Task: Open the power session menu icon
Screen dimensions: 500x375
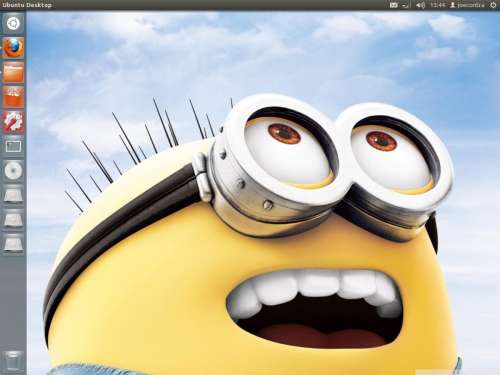Action: pos(493,5)
